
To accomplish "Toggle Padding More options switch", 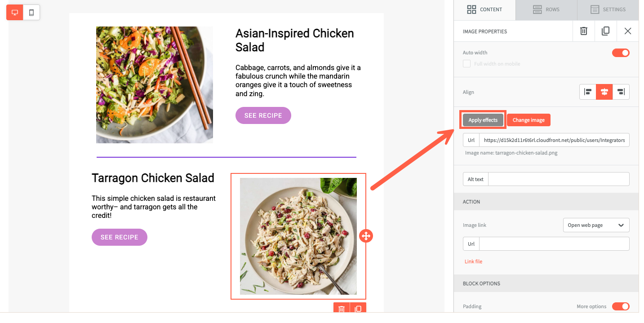I will point(621,306).
